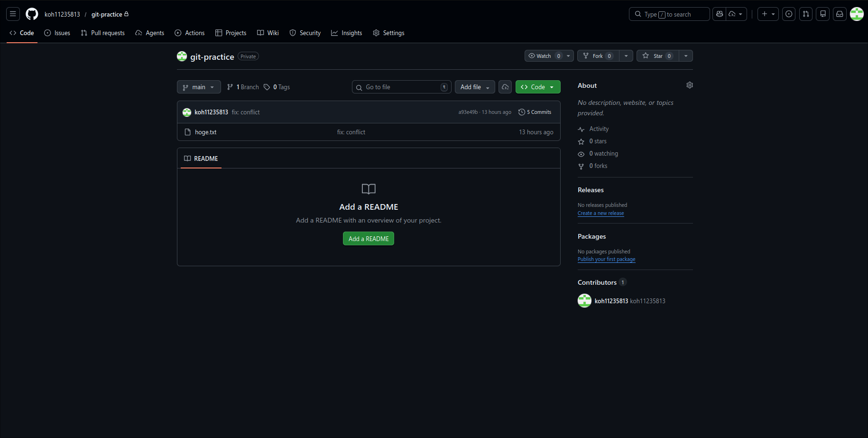Image resolution: width=868 pixels, height=438 pixels.
Task: Open the pull requests icon in header
Action: (x=806, y=14)
